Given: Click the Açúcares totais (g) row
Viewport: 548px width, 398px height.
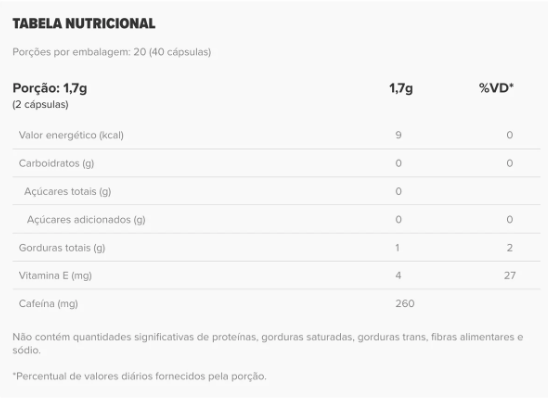Looking at the screenshot, I should coord(276,191).
